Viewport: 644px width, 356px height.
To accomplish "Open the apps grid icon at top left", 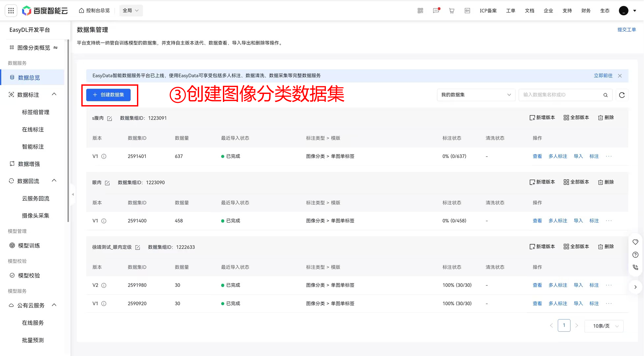I will [x=11, y=11].
